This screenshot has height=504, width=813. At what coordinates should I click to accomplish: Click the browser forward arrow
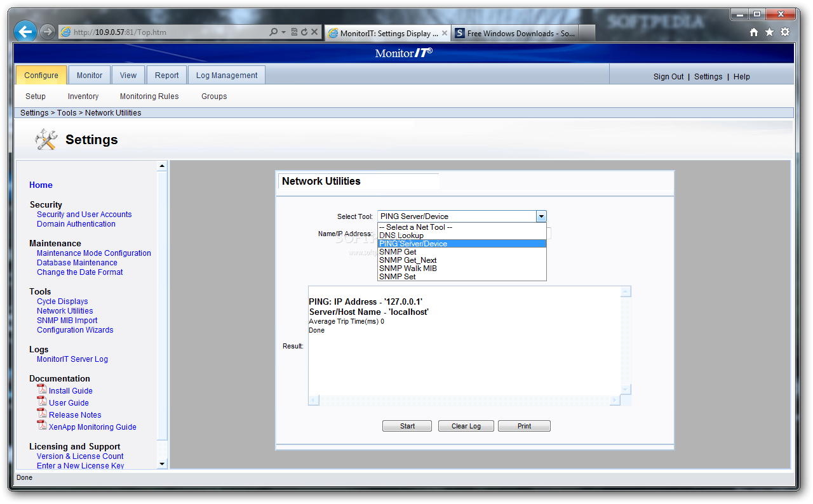click(x=47, y=32)
